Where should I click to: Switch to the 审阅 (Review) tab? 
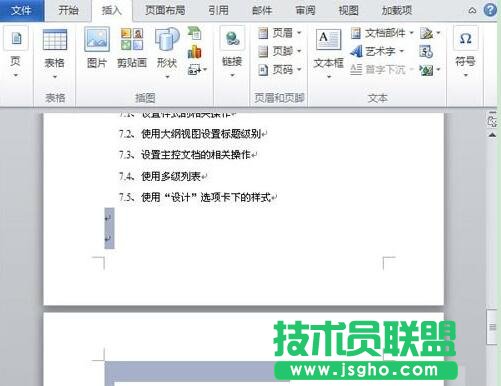[305, 10]
